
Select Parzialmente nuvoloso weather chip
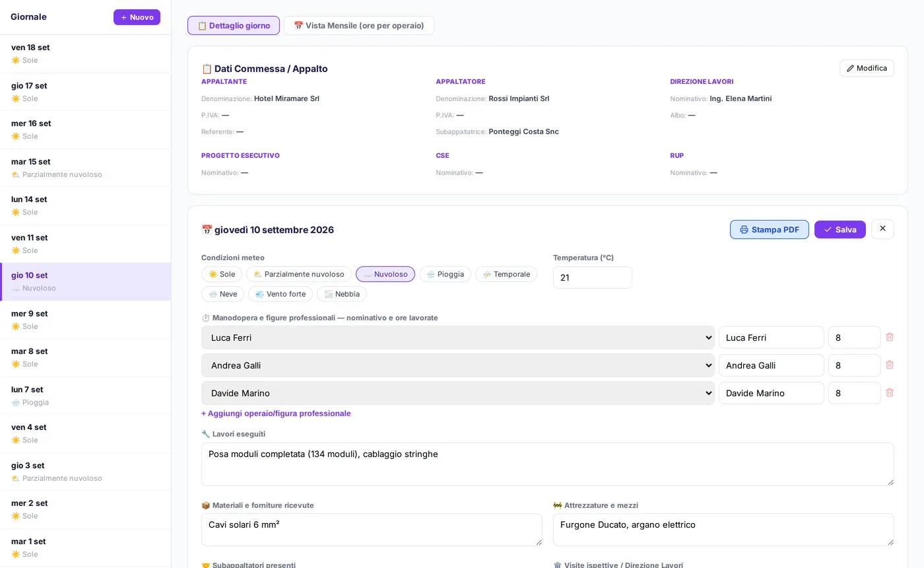click(299, 274)
